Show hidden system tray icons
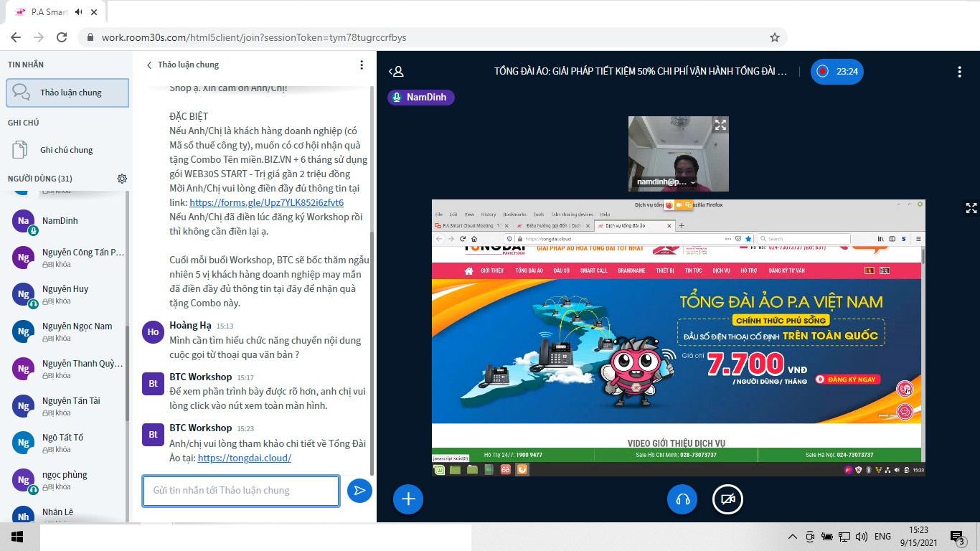 coord(793,537)
